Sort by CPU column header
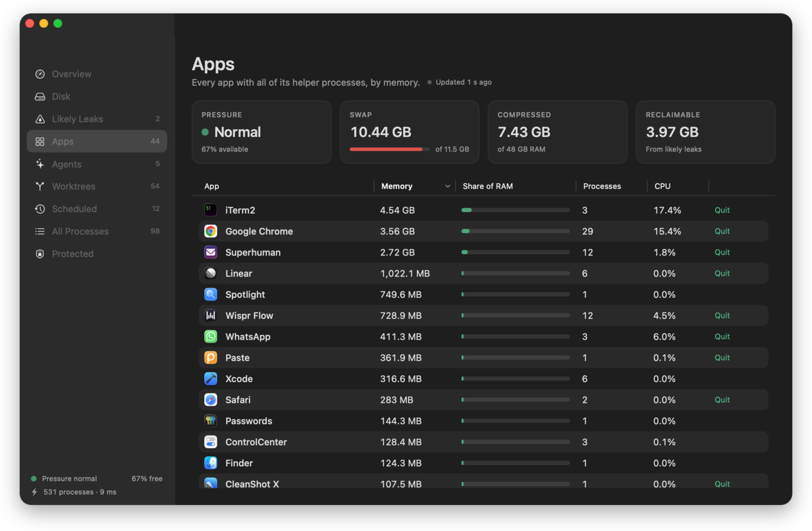Screen dimensions: 812x531 tap(662, 186)
